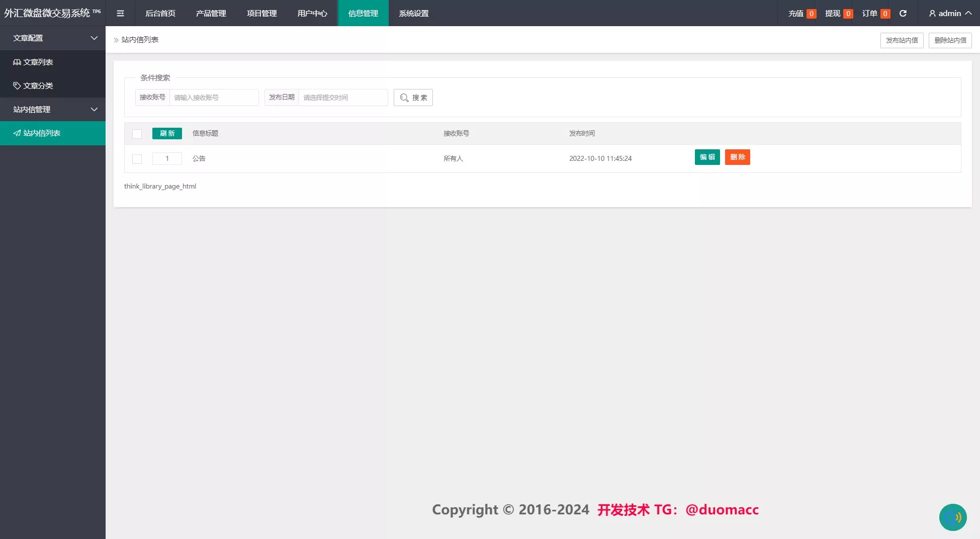Viewport: 980px width, 539px height.
Task: Click the floating sound widget icon
Action: [952, 517]
